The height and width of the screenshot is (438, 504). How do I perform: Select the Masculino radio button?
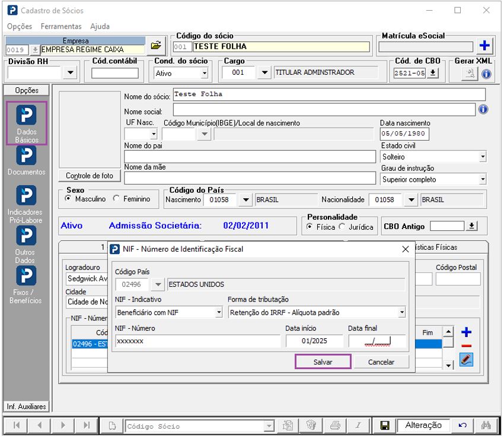68,199
